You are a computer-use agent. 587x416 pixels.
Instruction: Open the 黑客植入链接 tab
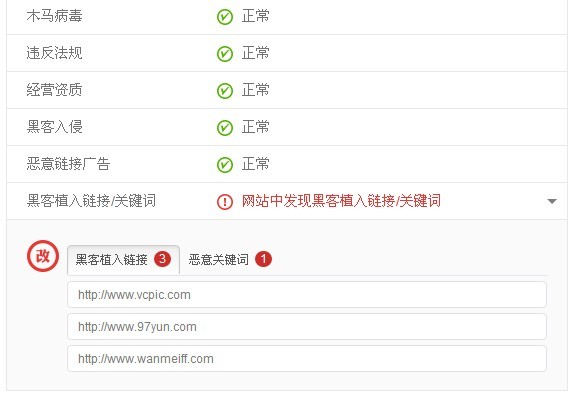coord(123,260)
